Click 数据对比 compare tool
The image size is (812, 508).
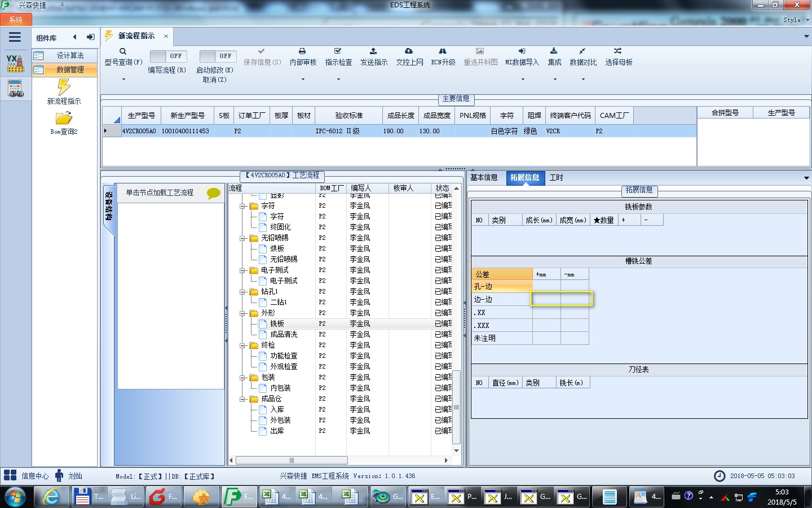[582, 57]
